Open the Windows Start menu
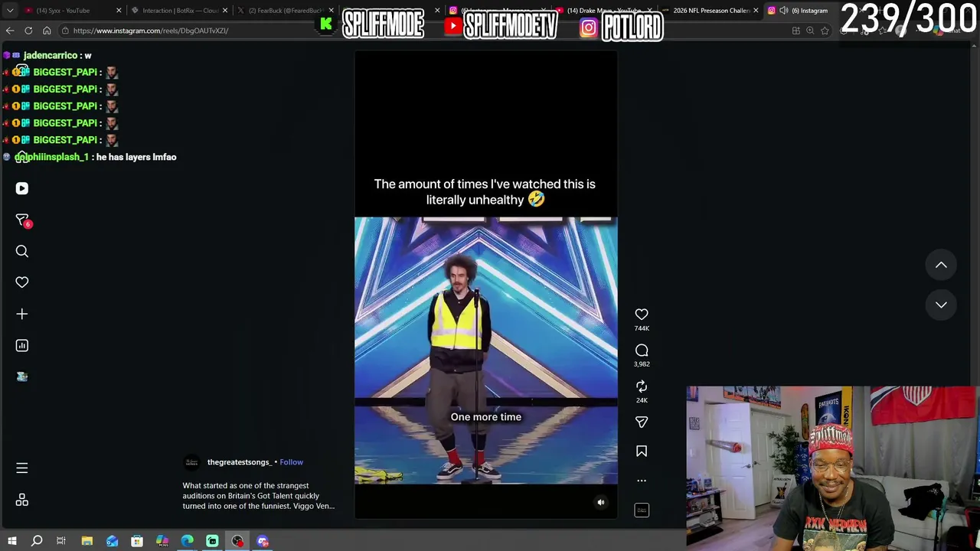The height and width of the screenshot is (551, 980). pos(11,542)
